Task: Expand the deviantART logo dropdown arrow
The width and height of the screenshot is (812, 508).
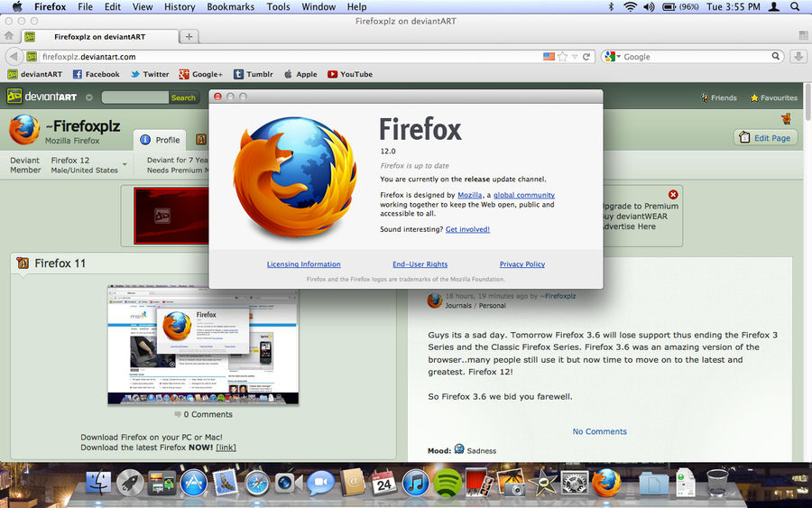Action: [x=89, y=97]
